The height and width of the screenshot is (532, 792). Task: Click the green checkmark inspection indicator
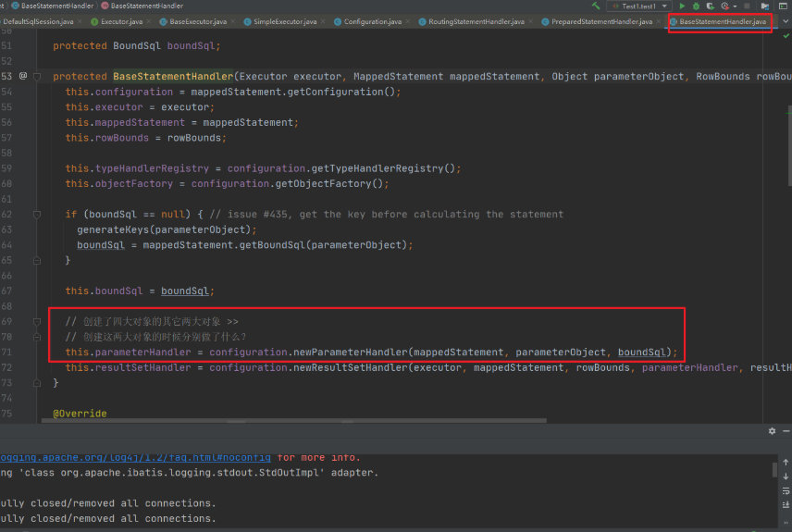click(x=786, y=36)
